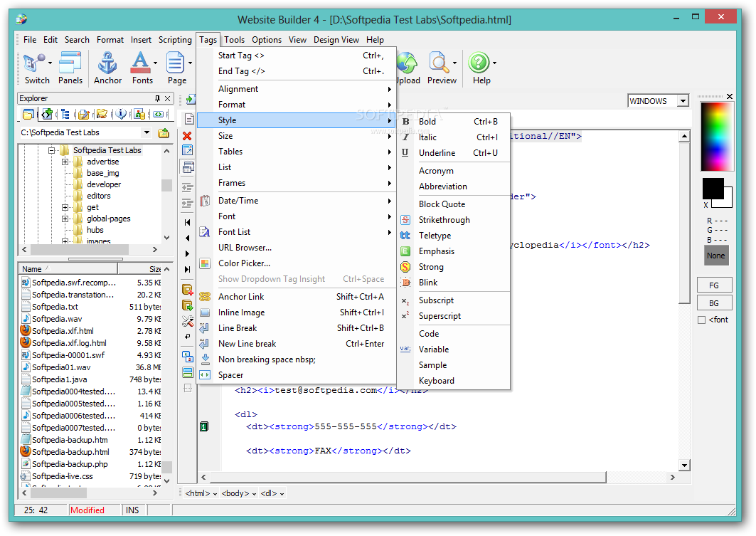This screenshot has width=756, height=536.
Task: Choose the Emphasis icon in submenu
Action: pyautogui.click(x=405, y=251)
